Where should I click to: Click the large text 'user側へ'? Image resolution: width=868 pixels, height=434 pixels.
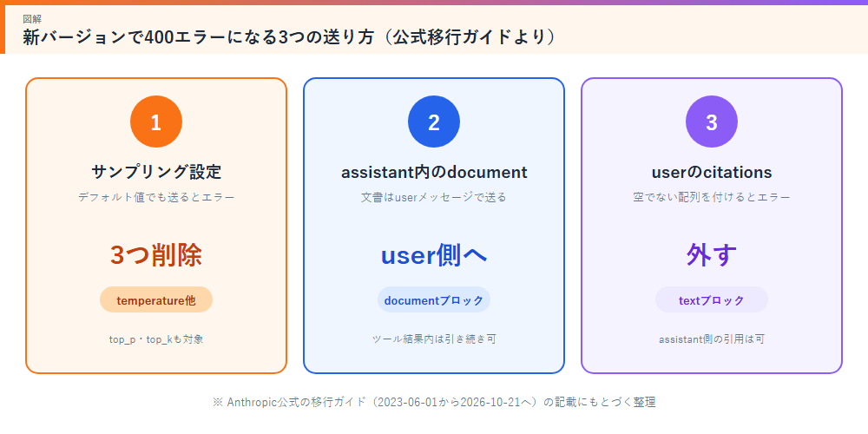click(x=434, y=255)
